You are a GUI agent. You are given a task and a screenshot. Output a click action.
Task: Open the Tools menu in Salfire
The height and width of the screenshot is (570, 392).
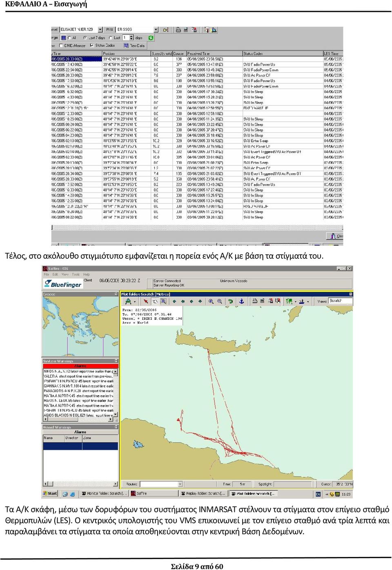click(x=76, y=274)
